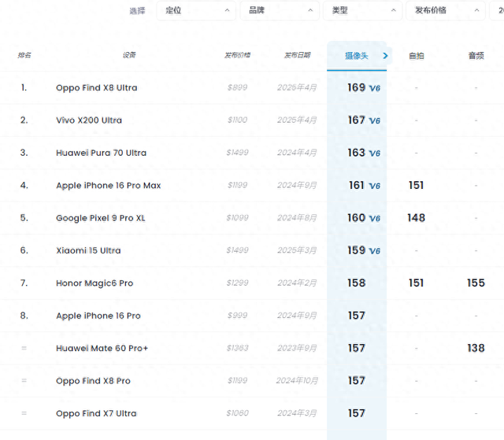
Task: Open the Xiaomi 15 Ultra entry
Action: tap(88, 250)
